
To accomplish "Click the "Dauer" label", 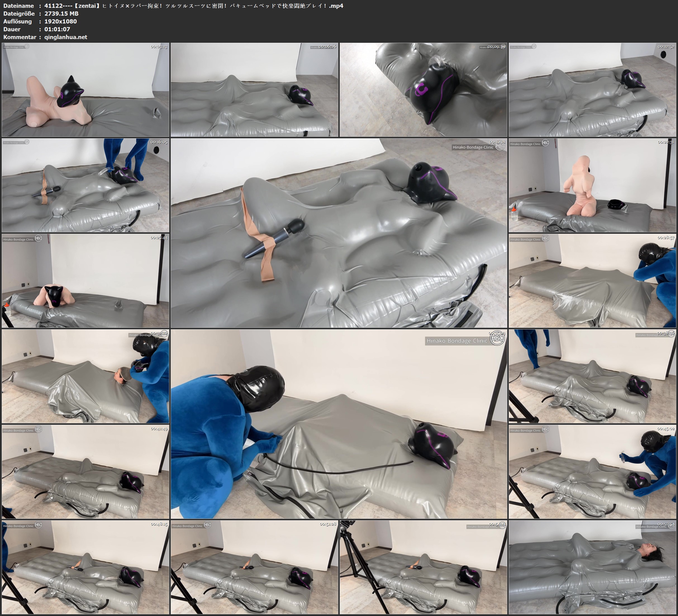I will click(12, 29).
